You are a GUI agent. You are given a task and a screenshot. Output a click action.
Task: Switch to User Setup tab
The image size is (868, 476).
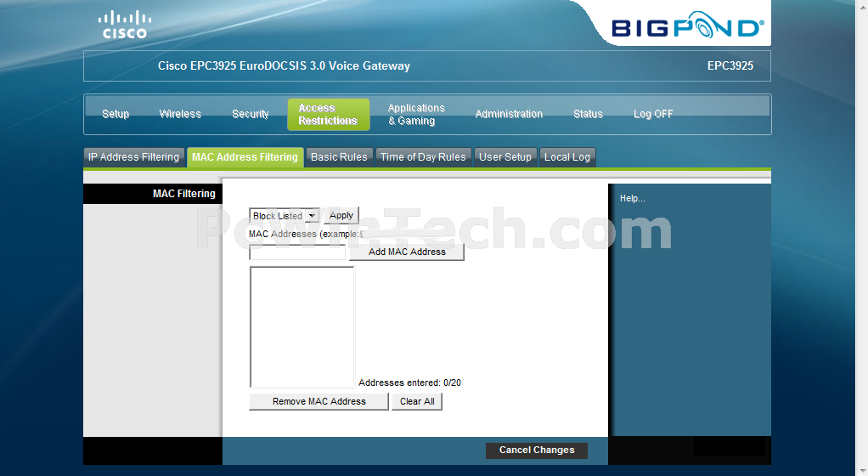point(504,157)
